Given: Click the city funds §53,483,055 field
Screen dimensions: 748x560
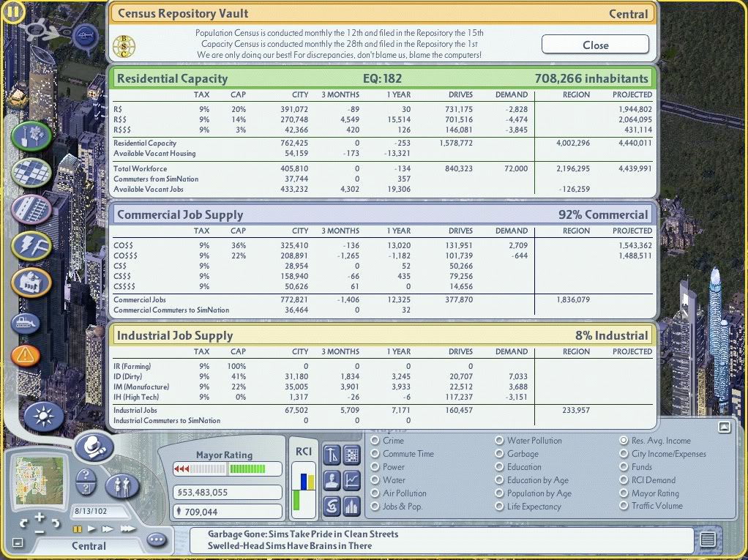Looking at the screenshot, I should [x=227, y=492].
